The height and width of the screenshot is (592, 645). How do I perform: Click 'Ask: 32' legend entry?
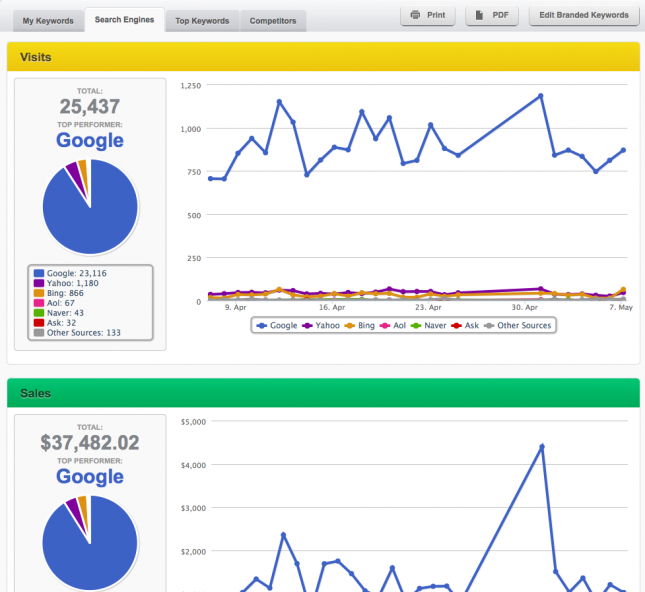pos(61,323)
